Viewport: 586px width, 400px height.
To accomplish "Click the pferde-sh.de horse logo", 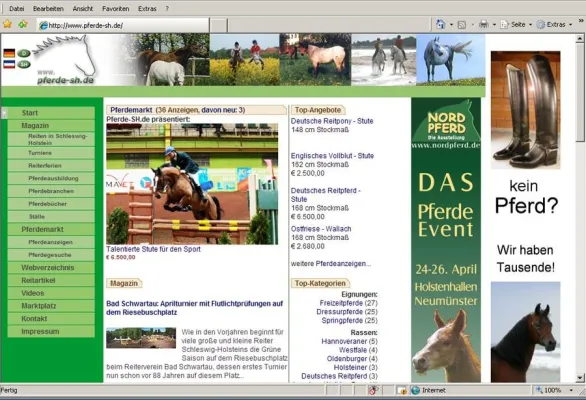I will point(64,60).
